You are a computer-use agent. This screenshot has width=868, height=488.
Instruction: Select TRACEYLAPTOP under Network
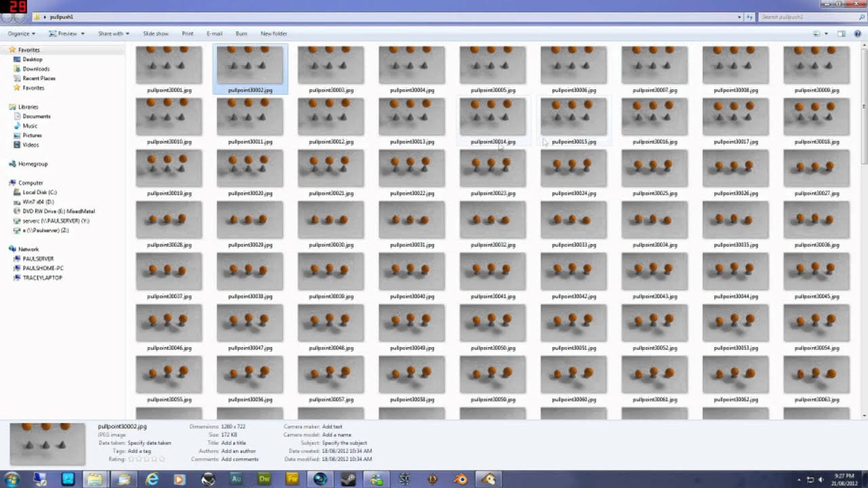tap(42, 278)
